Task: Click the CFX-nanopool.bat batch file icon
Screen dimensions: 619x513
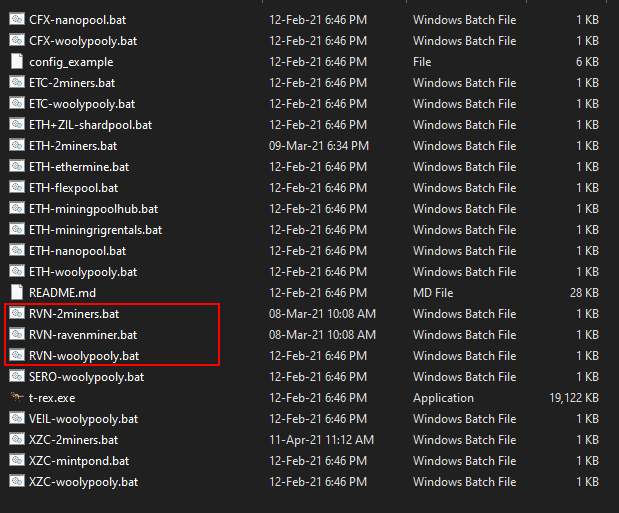Action: [x=17, y=20]
